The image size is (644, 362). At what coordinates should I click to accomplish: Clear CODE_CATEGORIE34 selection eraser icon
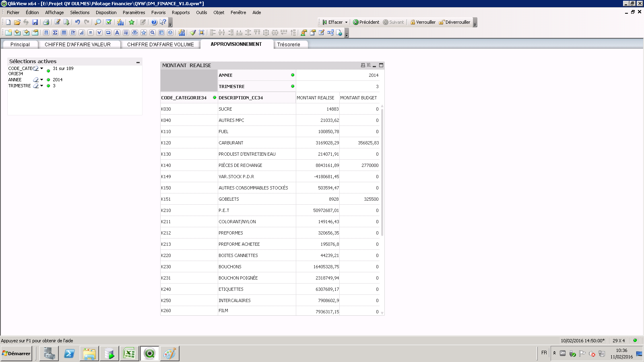[35, 68]
